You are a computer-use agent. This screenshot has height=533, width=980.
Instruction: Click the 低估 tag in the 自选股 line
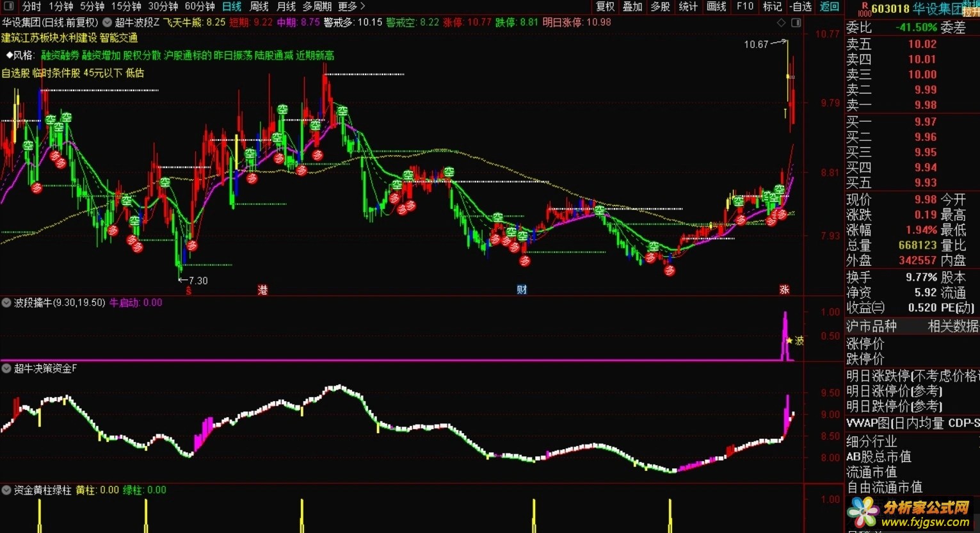[134, 73]
